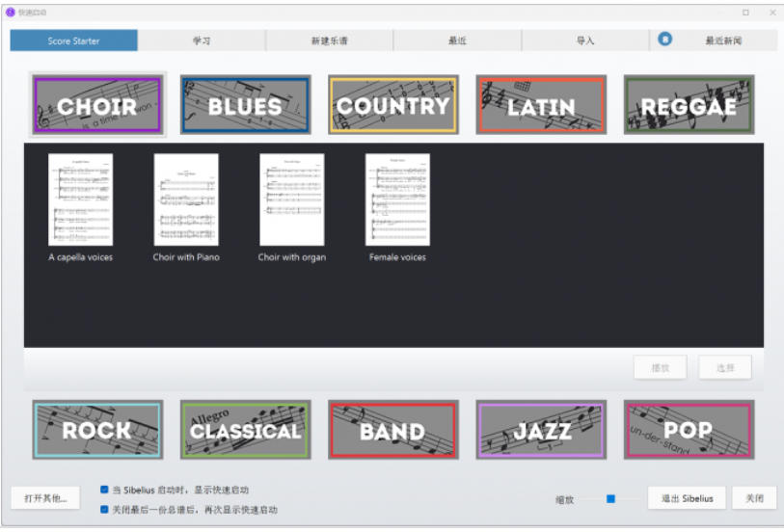The height and width of the screenshot is (532, 784).
Task: Select the CHOIR genre tile
Action: 97,105
